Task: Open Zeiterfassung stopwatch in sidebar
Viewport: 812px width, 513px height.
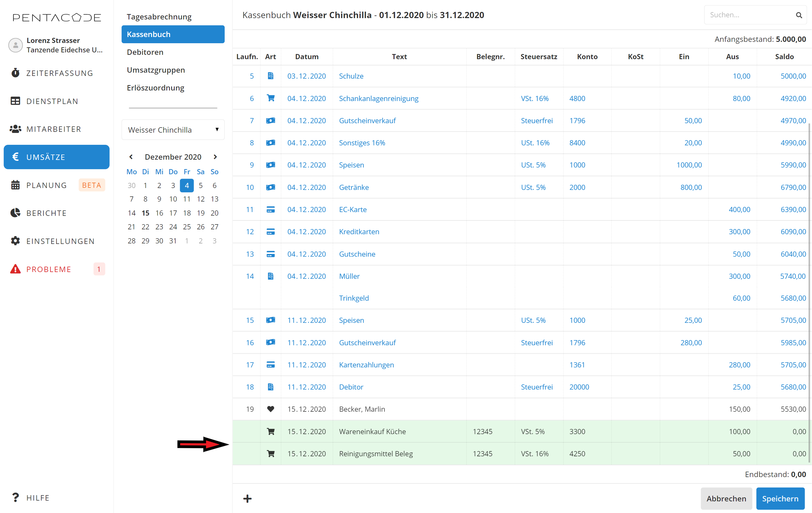Action: [59, 73]
